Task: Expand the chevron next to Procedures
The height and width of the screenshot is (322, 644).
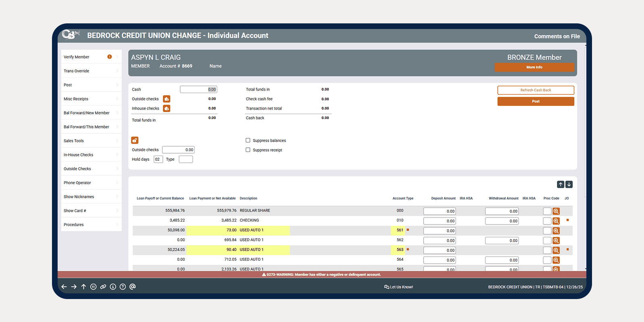Action: pyautogui.click(x=117, y=224)
